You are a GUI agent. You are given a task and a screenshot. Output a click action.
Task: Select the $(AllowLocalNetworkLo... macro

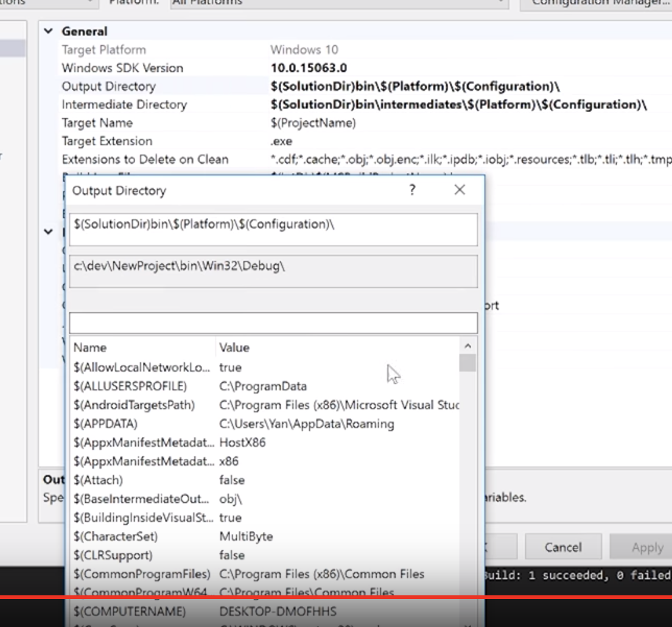point(142,367)
